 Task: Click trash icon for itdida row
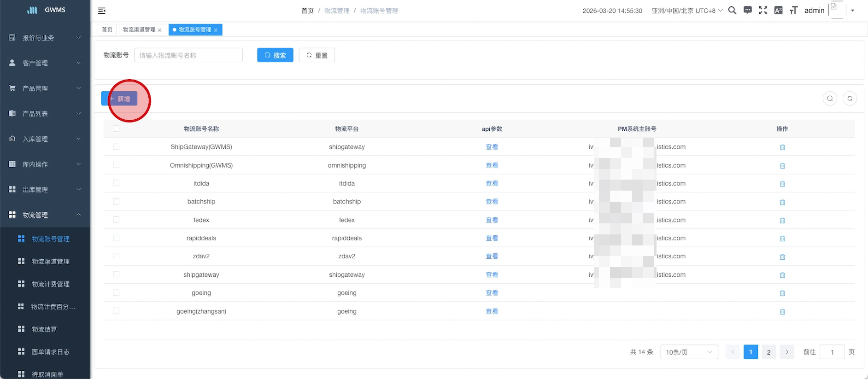point(782,184)
